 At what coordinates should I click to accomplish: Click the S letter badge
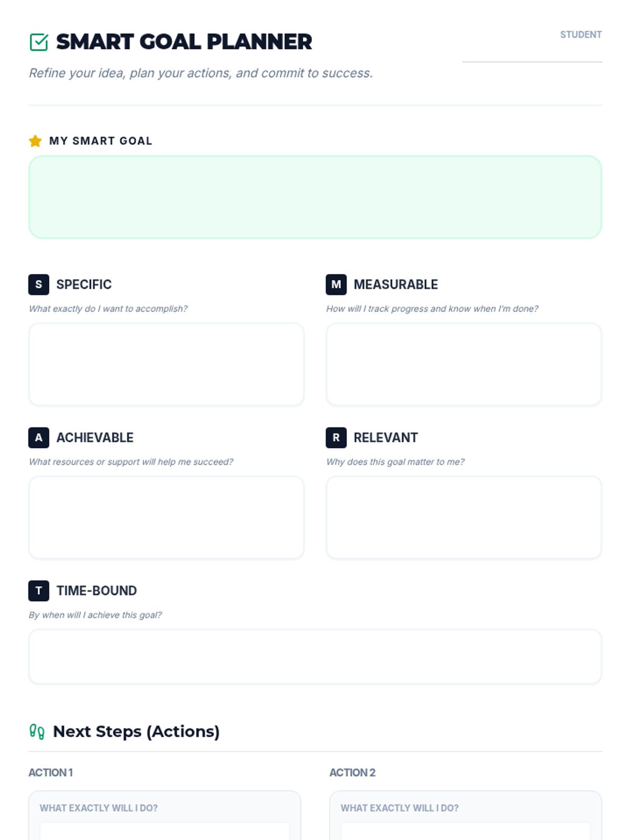click(39, 285)
